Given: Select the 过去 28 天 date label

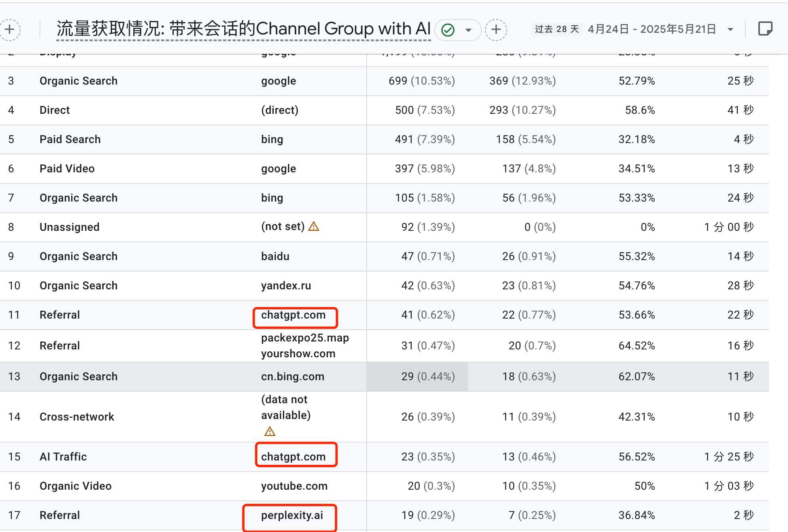Looking at the screenshot, I should click(x=557, y=29).
